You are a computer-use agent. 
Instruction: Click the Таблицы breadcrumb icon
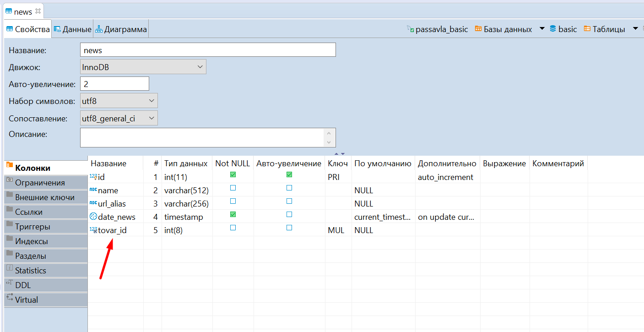click(x=587, y=29)
